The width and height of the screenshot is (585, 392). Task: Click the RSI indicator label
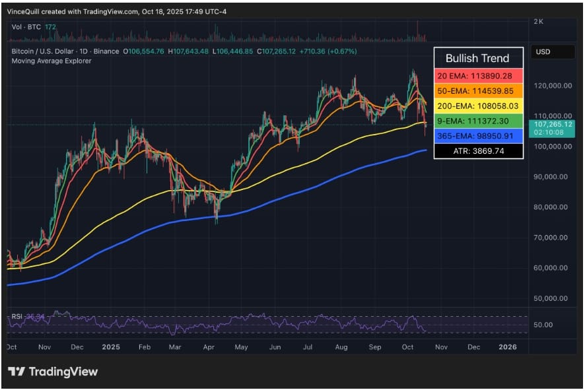(17, 317)
